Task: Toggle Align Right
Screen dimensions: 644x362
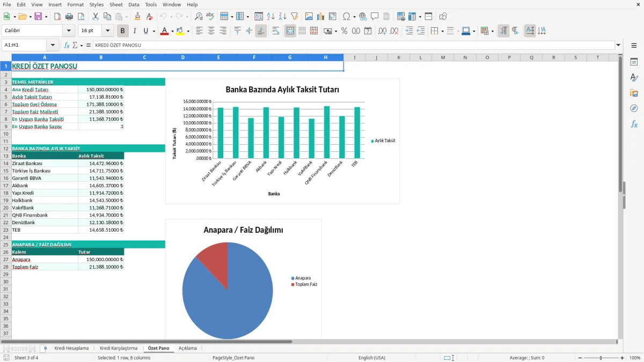Action: point(223,31)
